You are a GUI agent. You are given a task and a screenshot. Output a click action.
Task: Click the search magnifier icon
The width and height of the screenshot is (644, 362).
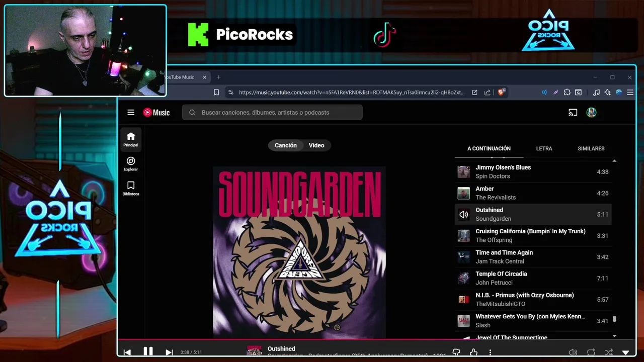[x=192, y=113]
